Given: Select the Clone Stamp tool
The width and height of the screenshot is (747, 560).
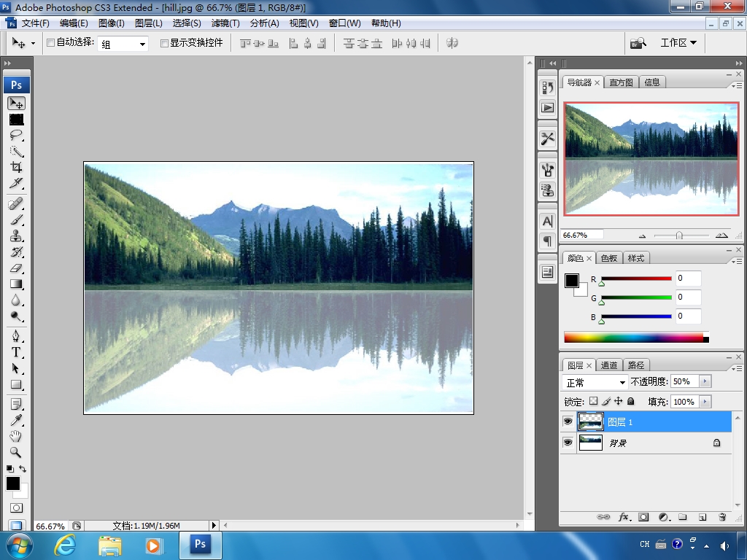Looking at the screenshot, I should (16, 236).
